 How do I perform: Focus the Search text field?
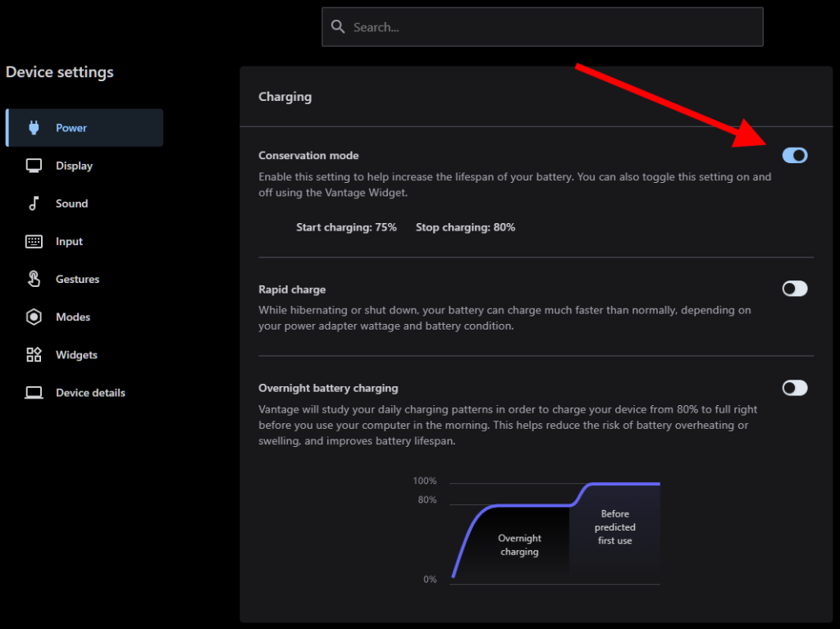point(550,27)
